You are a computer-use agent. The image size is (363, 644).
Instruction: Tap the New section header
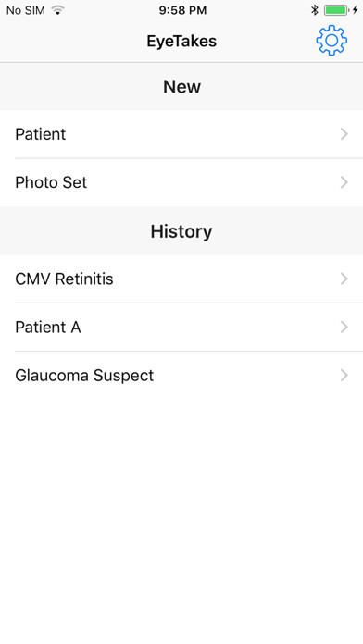point(181,87)
